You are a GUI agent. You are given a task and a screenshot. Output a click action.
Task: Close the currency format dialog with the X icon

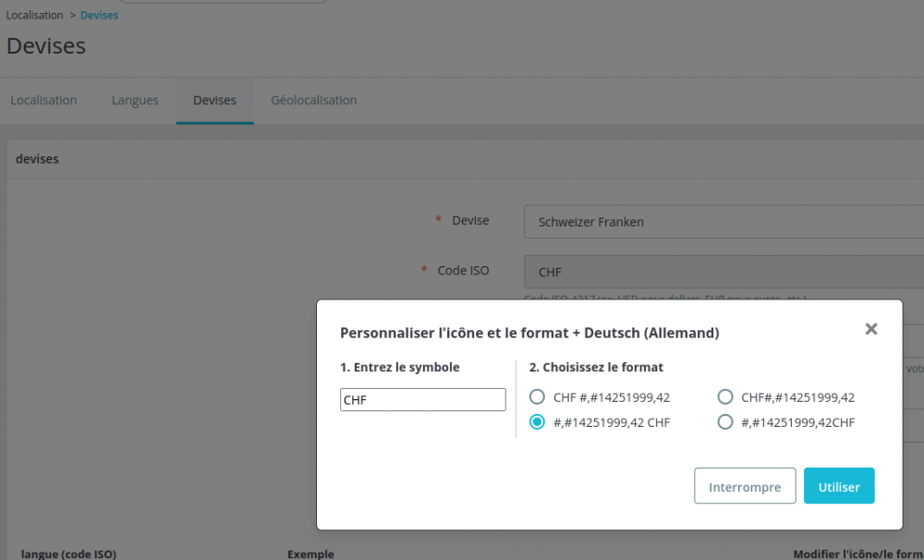pyautogui.click(x=869, y=328)
